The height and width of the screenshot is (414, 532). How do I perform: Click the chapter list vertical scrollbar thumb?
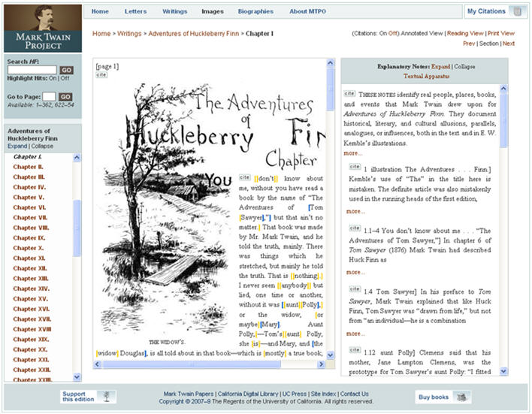pyautogui.click(x=77, y=228)
